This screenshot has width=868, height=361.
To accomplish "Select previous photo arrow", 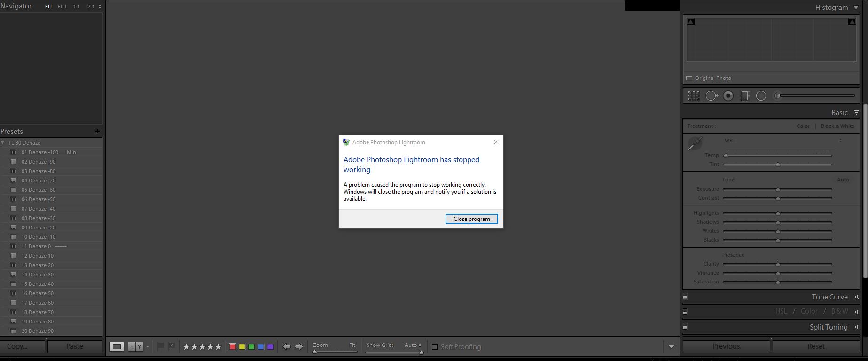I will coord(286,347).
